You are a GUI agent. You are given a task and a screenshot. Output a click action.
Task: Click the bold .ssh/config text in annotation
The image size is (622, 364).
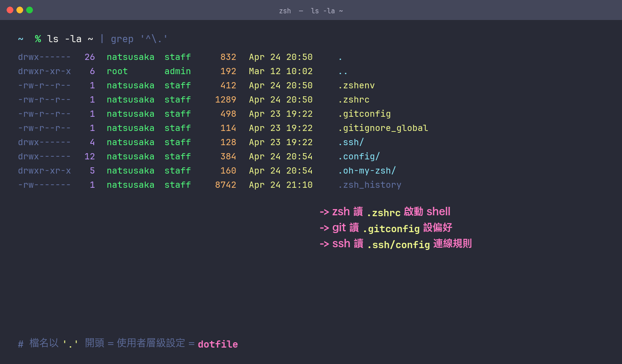(x=398, y=245)
